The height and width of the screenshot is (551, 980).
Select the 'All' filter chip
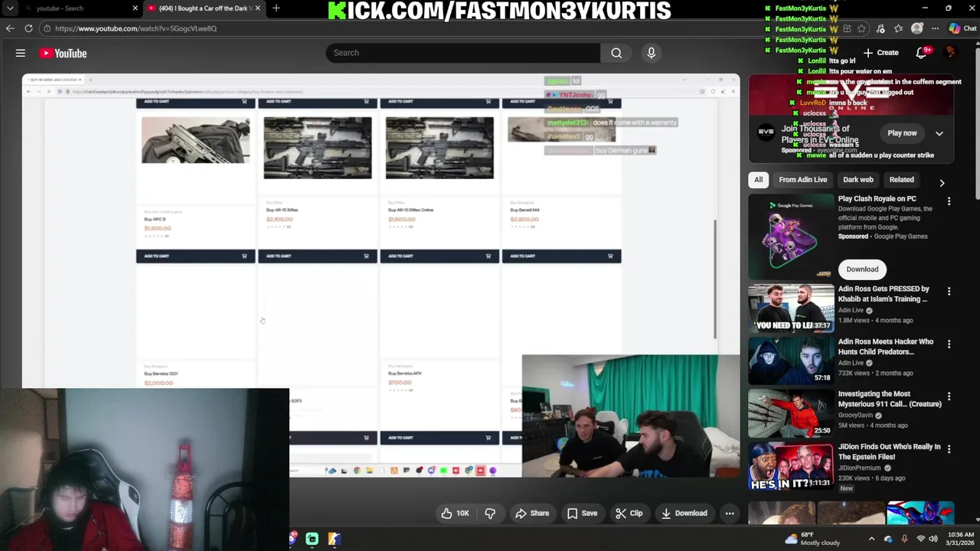tap(758, 180)
